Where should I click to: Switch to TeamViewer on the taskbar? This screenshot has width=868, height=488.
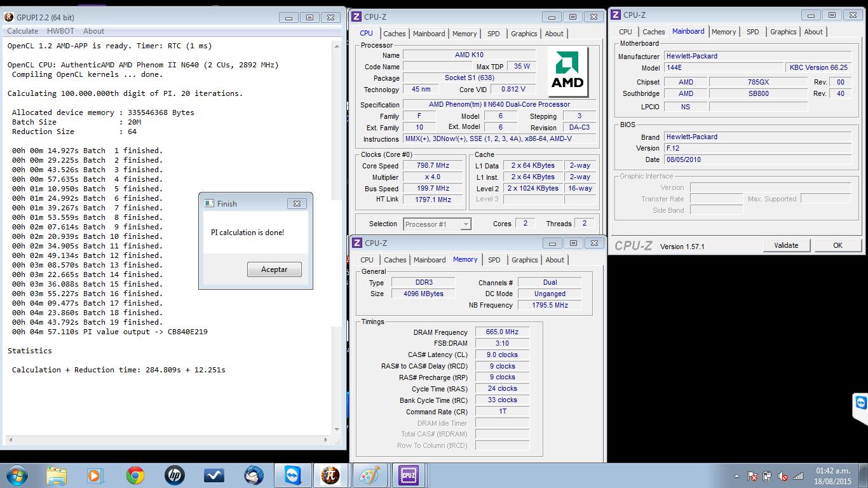click(292, 475)
